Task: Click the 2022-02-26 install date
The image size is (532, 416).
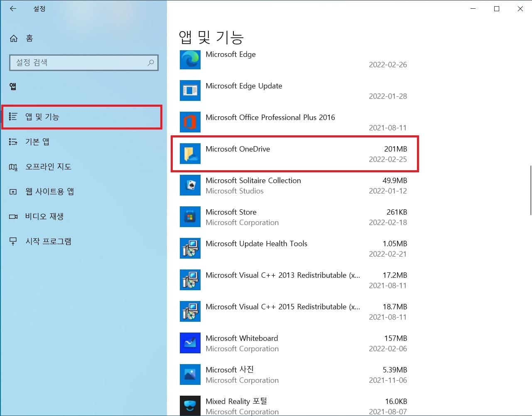Action: [x=388, y=65]
